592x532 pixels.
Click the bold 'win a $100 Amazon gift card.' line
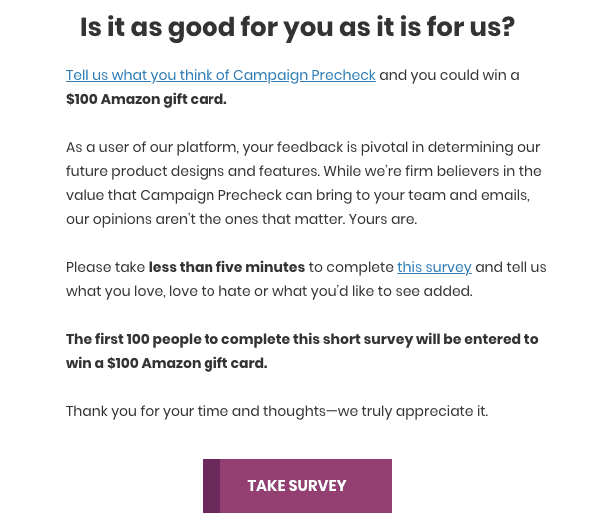click(x=166, y=363)
